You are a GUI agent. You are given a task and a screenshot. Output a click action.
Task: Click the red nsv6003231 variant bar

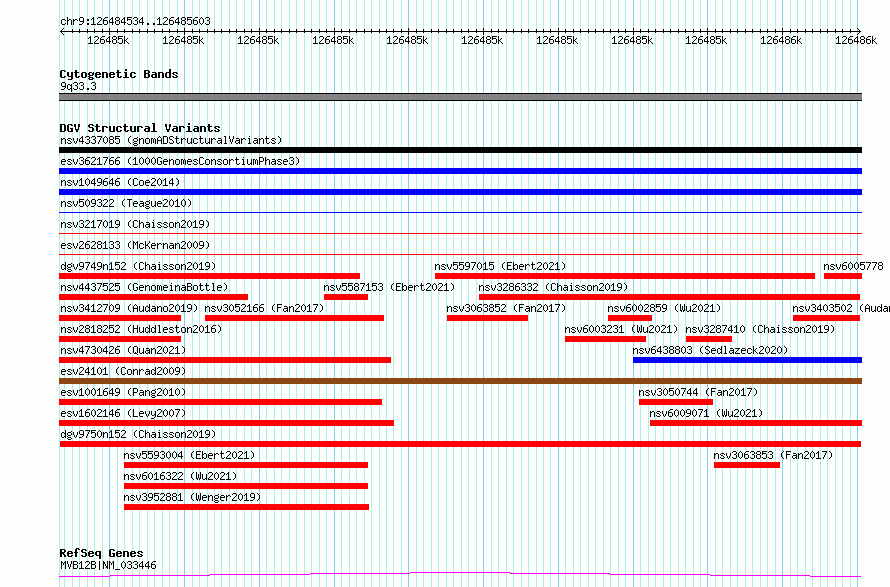coord(605,339)
